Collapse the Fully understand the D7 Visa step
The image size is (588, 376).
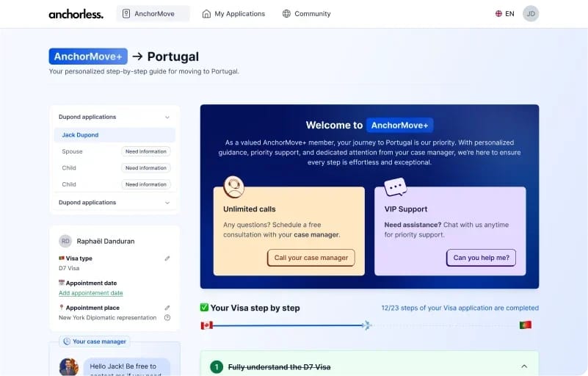tap(524, 366)
